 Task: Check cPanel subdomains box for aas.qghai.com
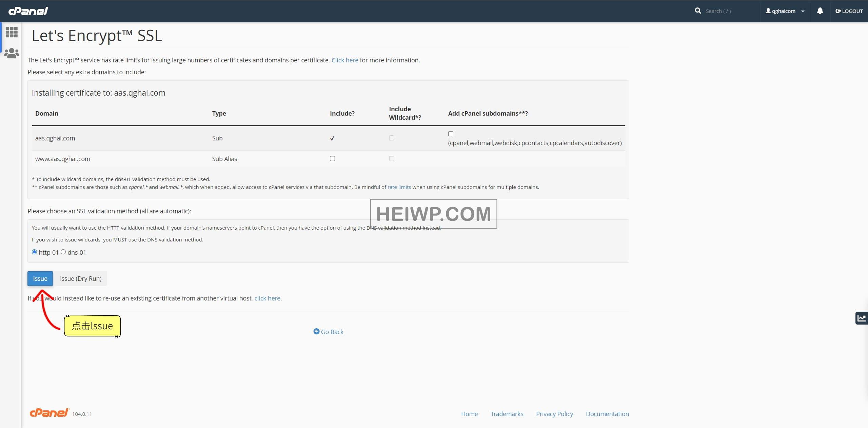click(x=451, y=134)
